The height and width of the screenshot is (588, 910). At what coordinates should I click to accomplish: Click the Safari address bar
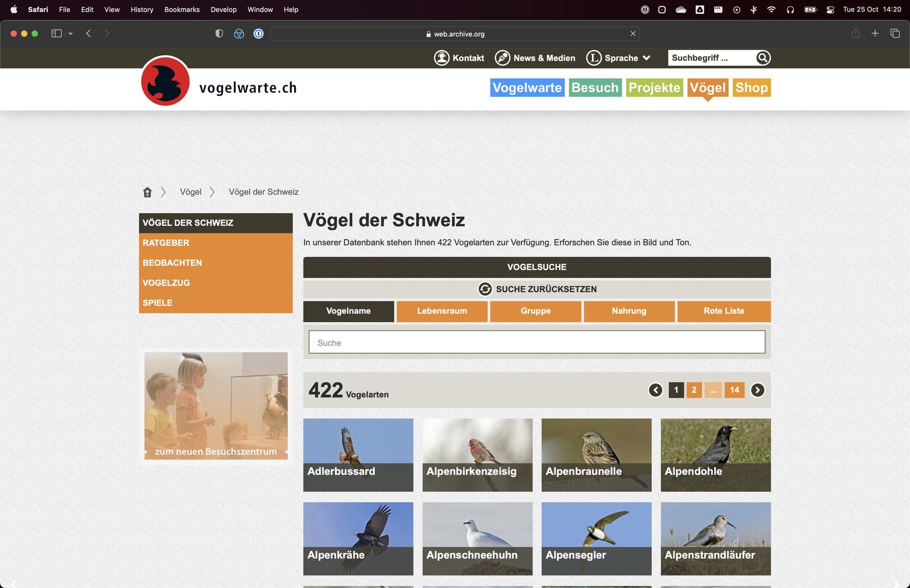coord(454,34)
